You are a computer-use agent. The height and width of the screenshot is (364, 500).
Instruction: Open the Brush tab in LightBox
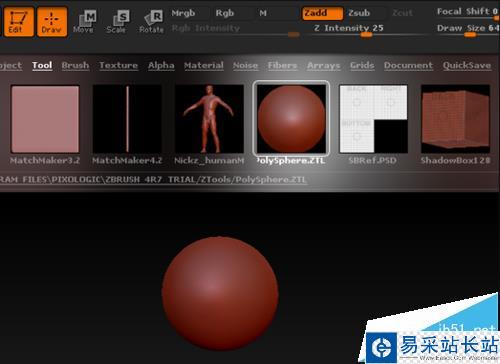[x=75, y=65]
